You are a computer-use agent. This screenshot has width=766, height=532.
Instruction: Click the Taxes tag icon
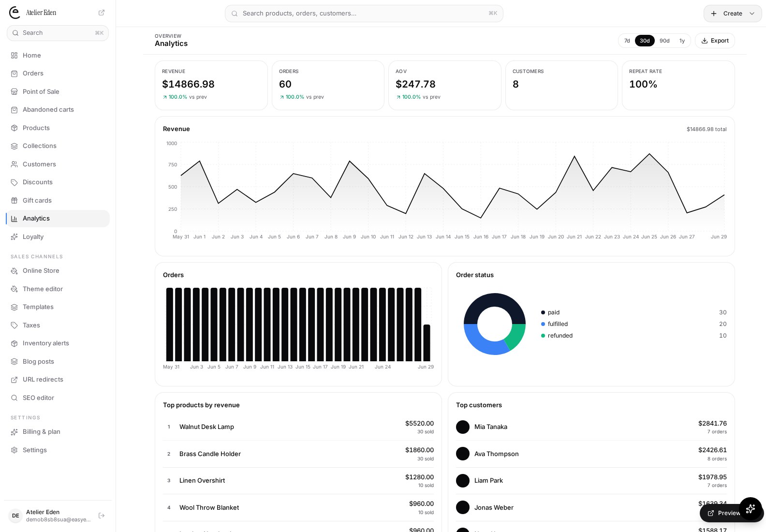pos(15,325)
